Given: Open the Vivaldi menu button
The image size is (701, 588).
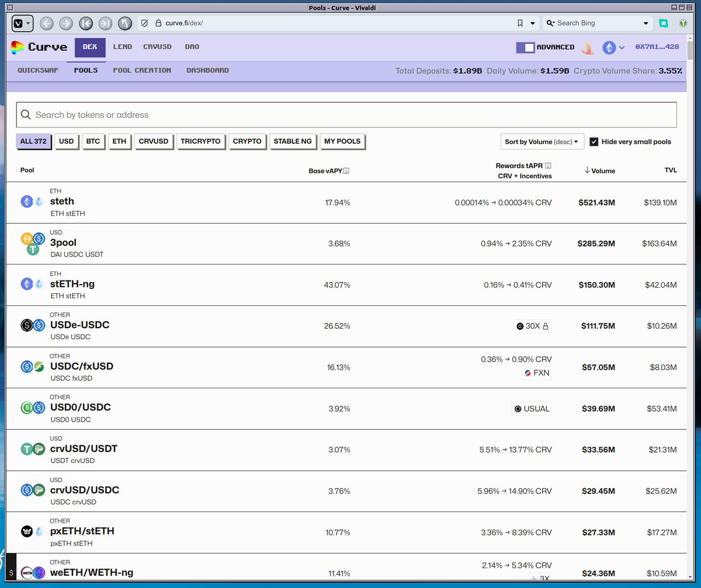Looking at the screenshot, I should [23, 23].
